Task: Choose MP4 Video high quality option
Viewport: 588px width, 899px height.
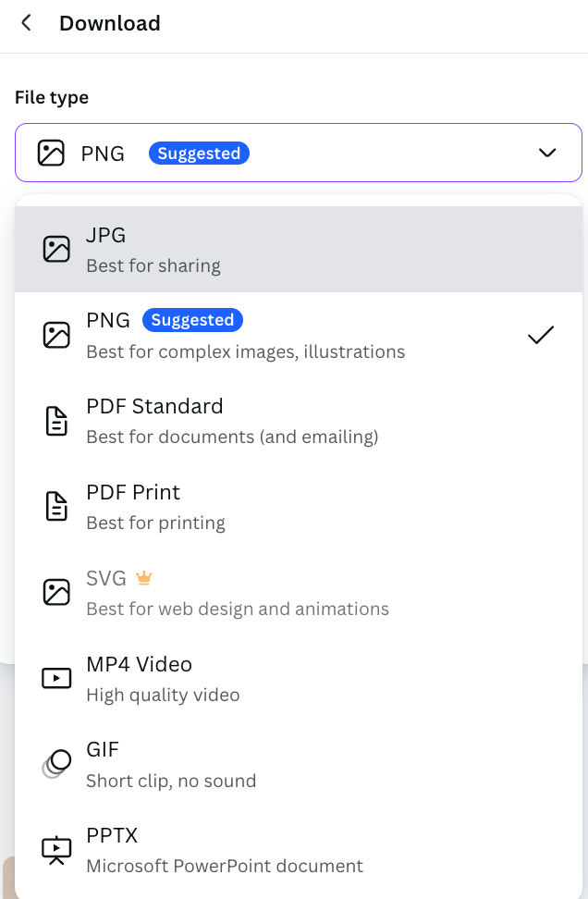Action: click(298, 678)
